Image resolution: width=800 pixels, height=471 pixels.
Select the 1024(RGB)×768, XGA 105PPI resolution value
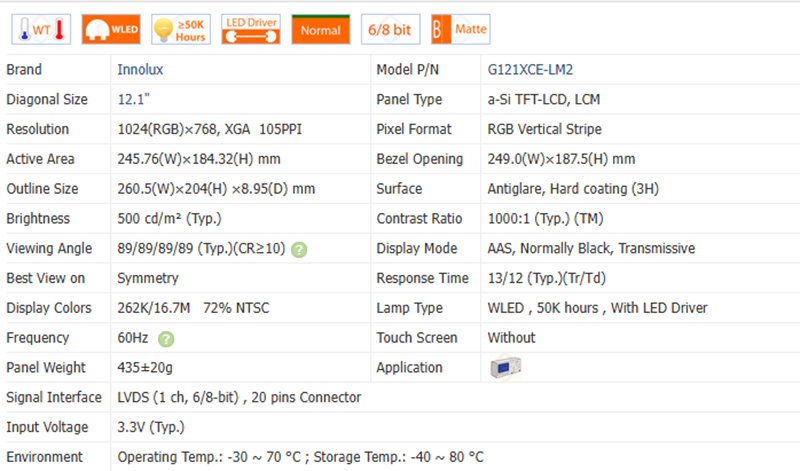pos(210,129)
